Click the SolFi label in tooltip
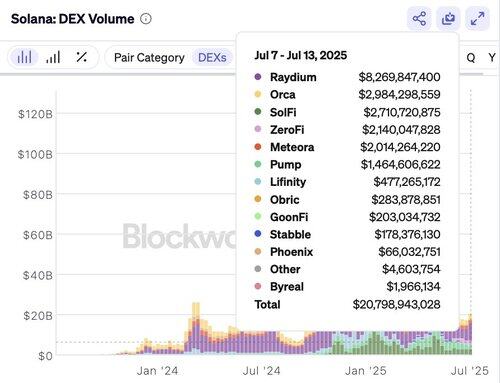Screen dimensions: 500x383 (x=283, y=112)
